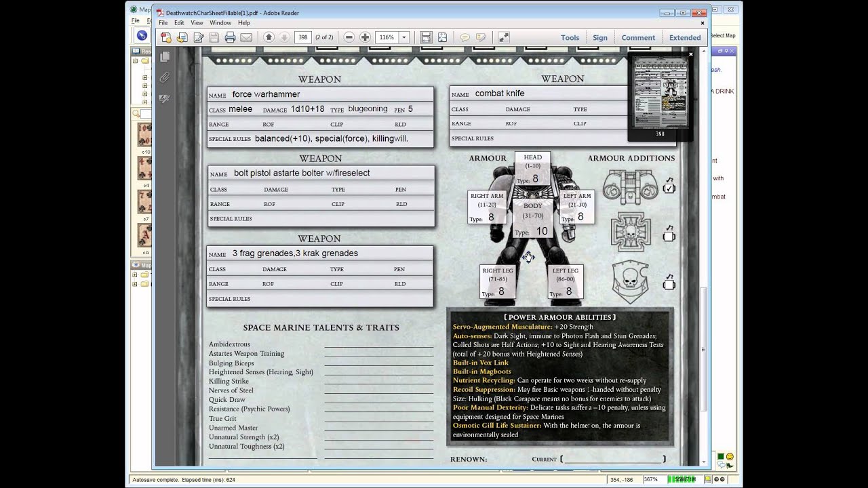The height and width of the screenshot is (488, 868).
Task: Select the cA card thumbnail
Action: [x=145, y=236]
